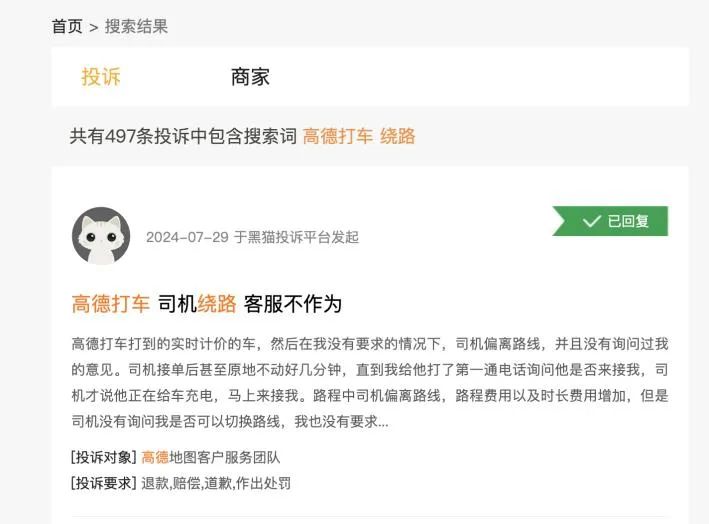The image size is (709, 524).
Task: Click the checkmark icon in 已回复 badge
Action: click(591, 221)
